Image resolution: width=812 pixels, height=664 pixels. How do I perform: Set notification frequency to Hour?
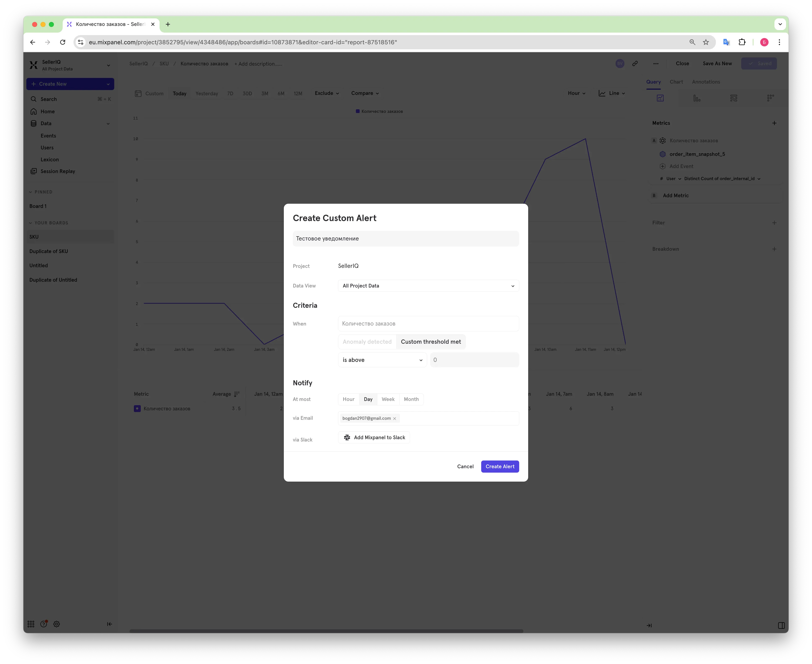[349, 399]
